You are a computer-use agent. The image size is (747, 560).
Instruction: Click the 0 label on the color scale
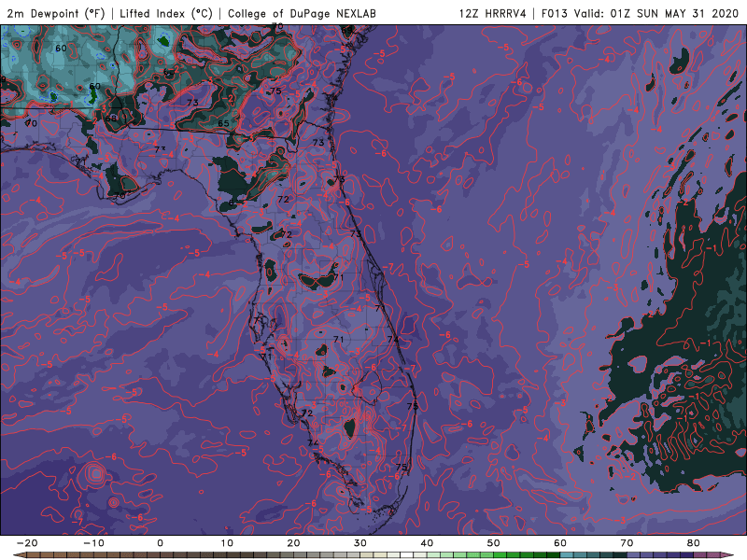pos(160,543)
